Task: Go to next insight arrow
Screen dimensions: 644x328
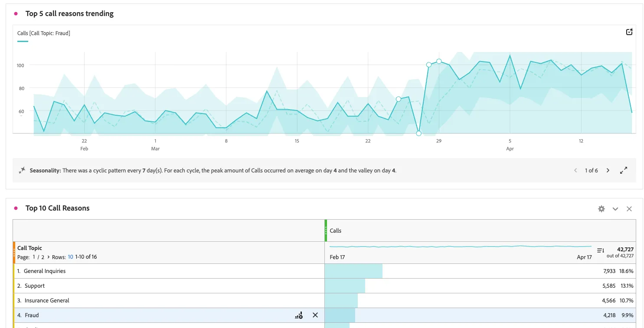Action: point(608,171)
